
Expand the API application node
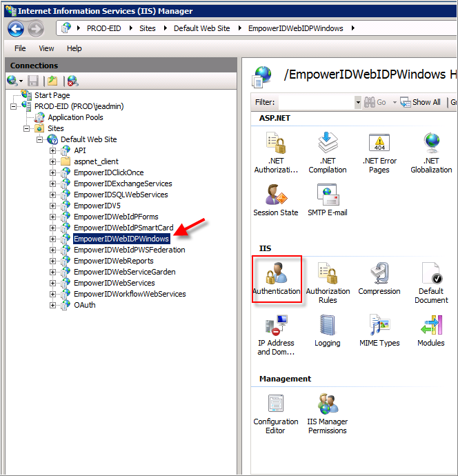coord(52,151)
